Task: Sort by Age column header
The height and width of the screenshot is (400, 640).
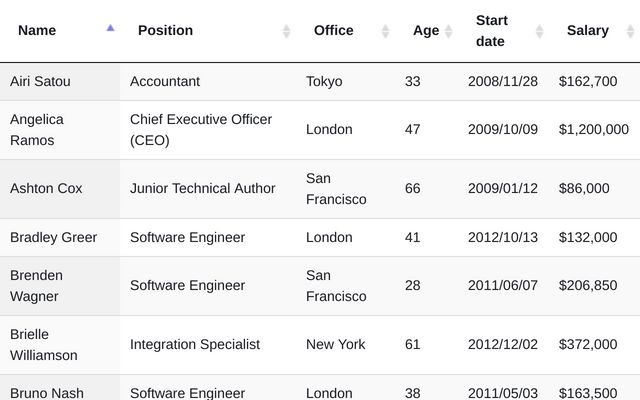Action: point(425,30)
